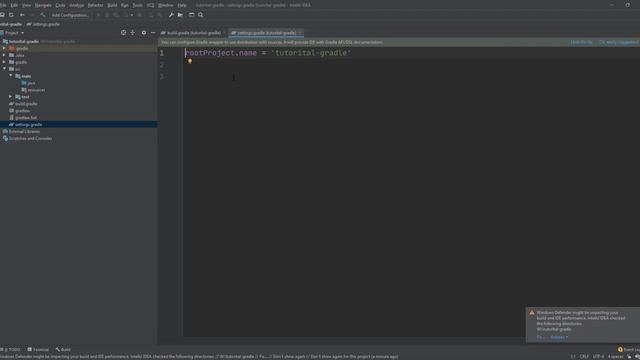The image size is (640, 360).
Task: Click settings.gradle in the breadcrumb bar
Action: click(43, 24)
